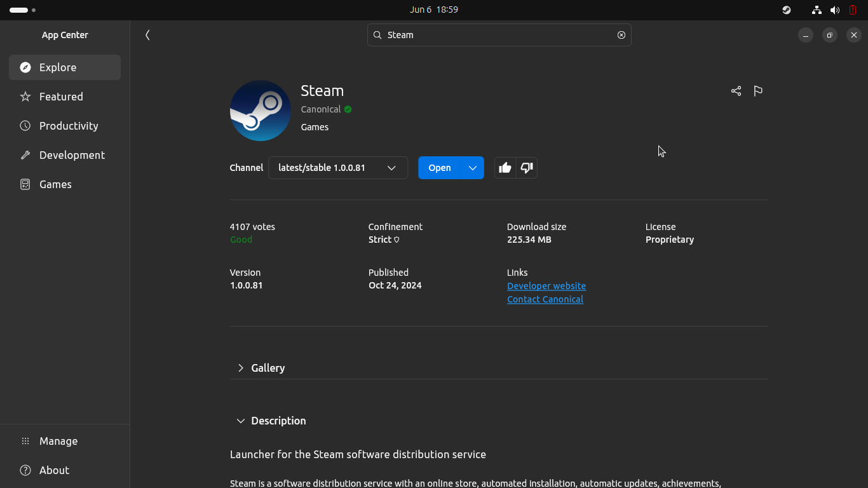Image resolution: width=868 pixels, height=488 pixels.
Task: Toggle the thumbs down rating
Action: pos(527,168)
